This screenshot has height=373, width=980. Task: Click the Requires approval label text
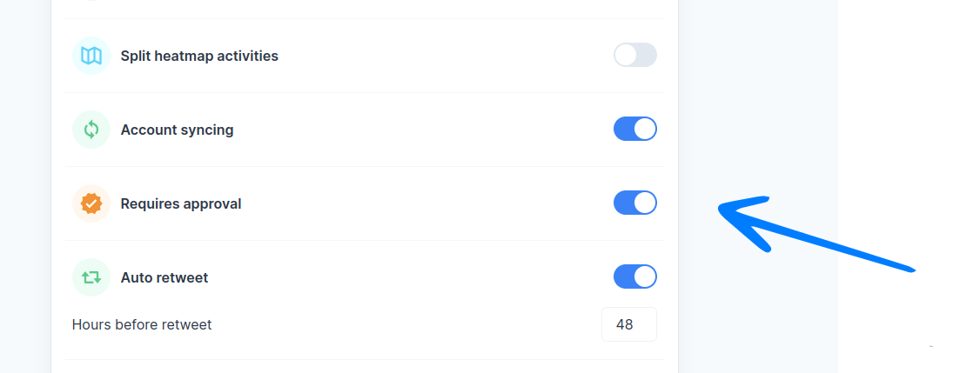[181, 203]
